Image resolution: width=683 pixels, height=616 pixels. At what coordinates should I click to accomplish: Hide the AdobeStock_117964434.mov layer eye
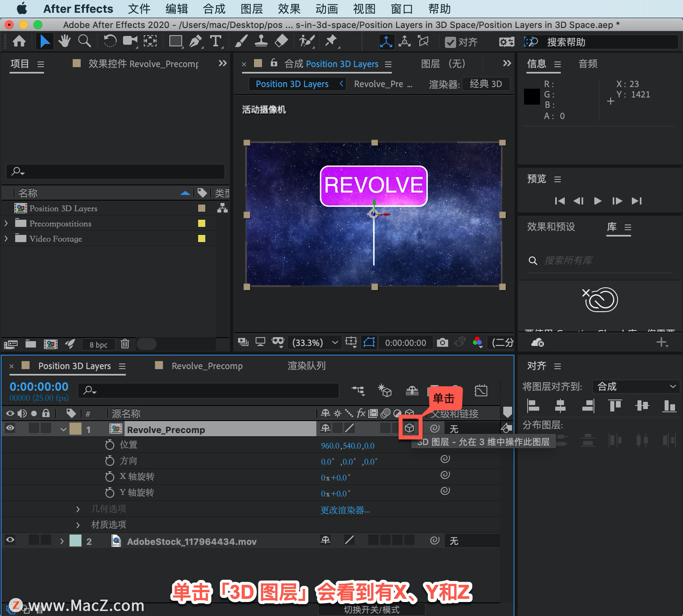click(10, 540)
